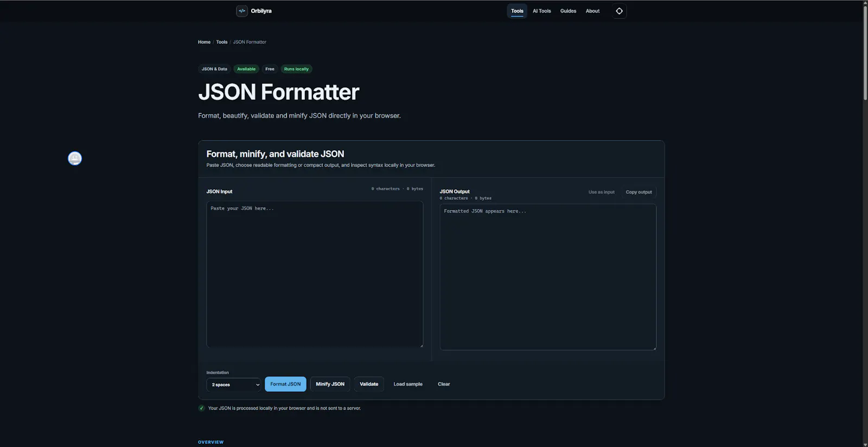Go to Tools breadcrumb link

(222, 42)
